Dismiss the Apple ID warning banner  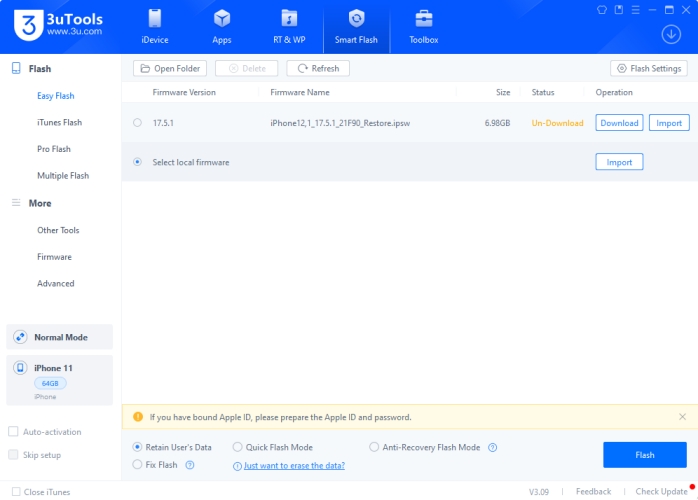tap(682, 417)
